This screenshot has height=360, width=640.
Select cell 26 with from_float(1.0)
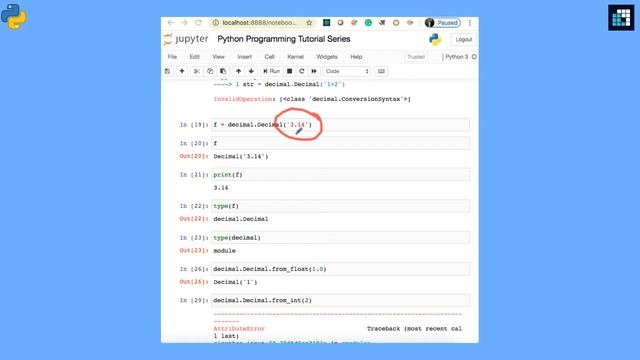pyautogui.click(x=340, y=269)
